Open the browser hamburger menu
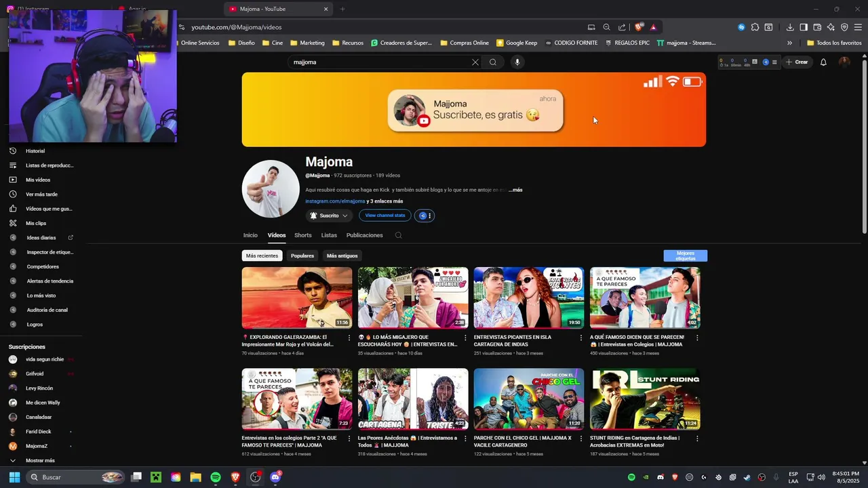868x488 pixels. (x=858, y=27)
